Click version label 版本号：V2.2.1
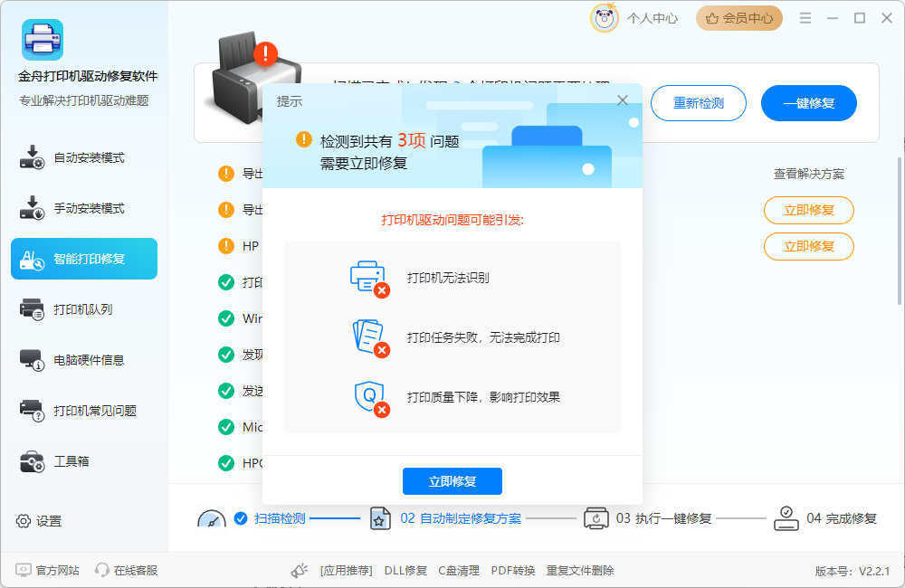Image resolution: width=905 pixels, height=588 pixels. coord(852,572)
